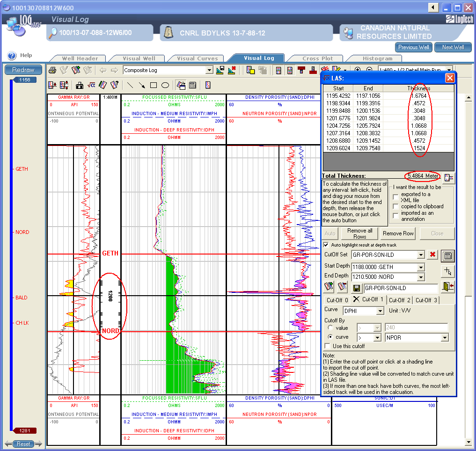Click the printer icon in the toolbar
Viewport: 476px width, 451px height.
(x=52, y=70)
